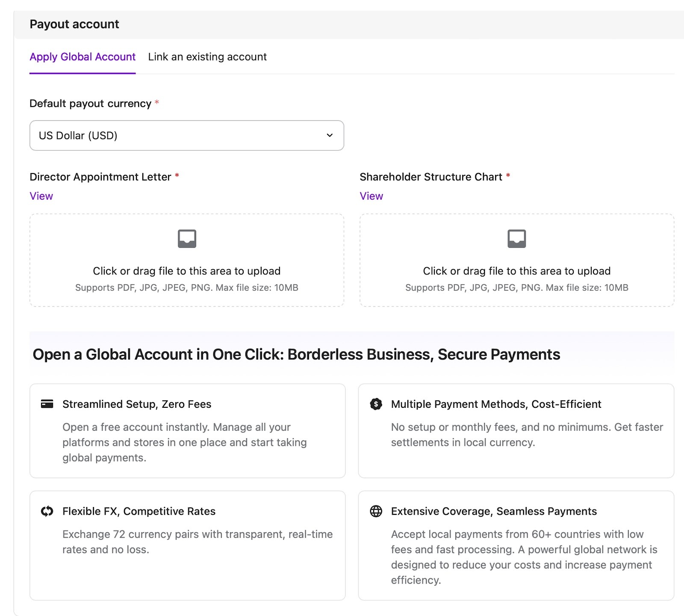Open the Link an existing account tab

[207, 57]
